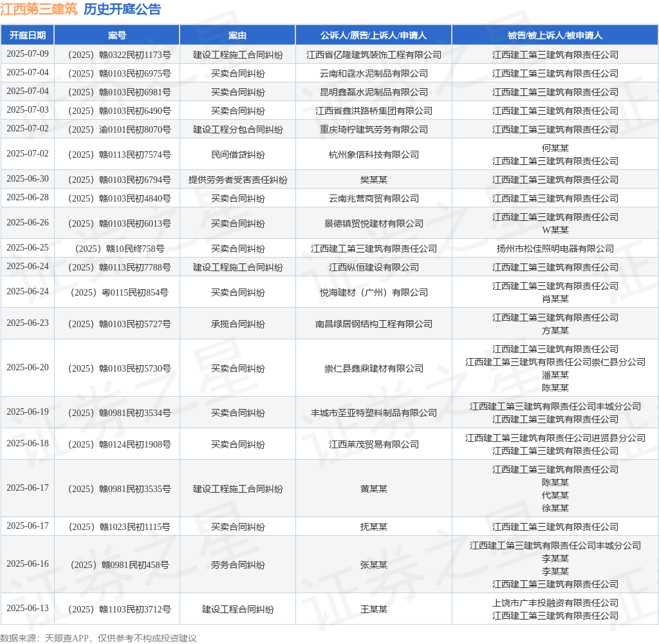This screenshot has width=659, height=644.
Task: Click plaintiff 崇仁县鑫鼎建材有限公司
Action: pyautogui.click(x=374, y=368)
